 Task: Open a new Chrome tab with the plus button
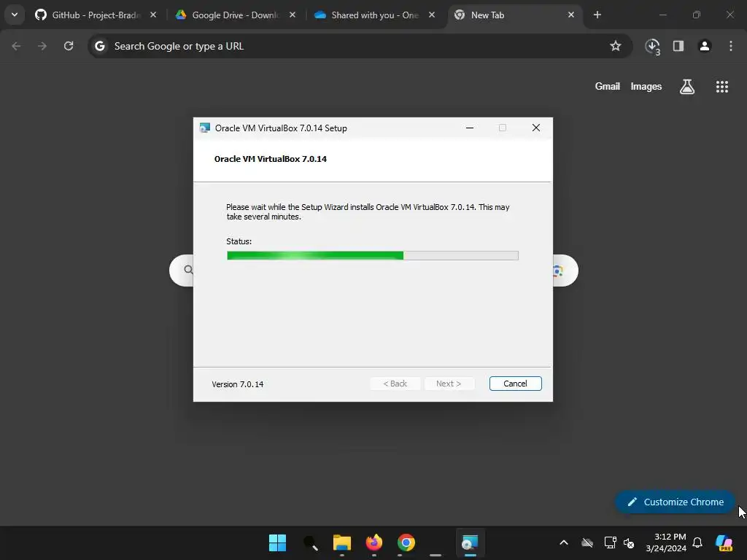(597, 15)
